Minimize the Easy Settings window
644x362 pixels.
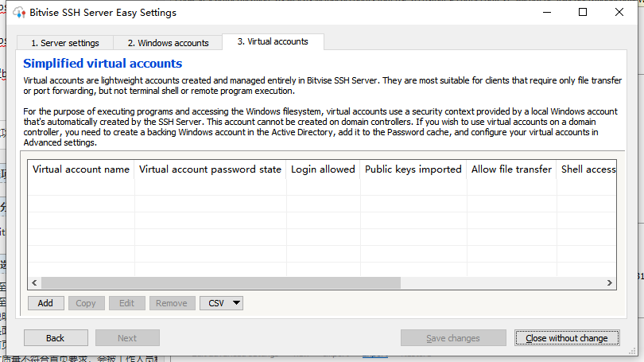pos(546,13)
